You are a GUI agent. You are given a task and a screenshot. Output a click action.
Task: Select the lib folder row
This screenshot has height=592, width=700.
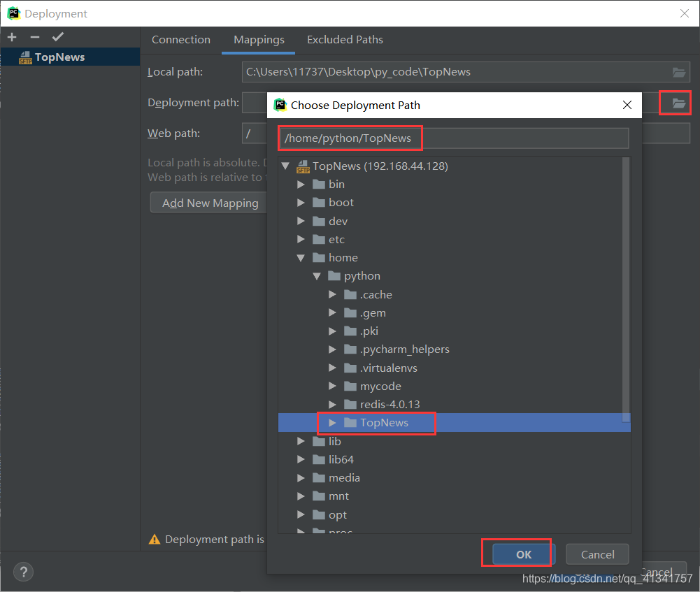click(x=454, y=441)
